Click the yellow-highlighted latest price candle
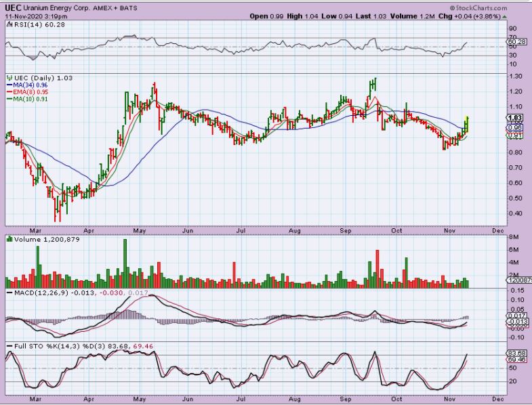532x405 pixels. [468, 124]
